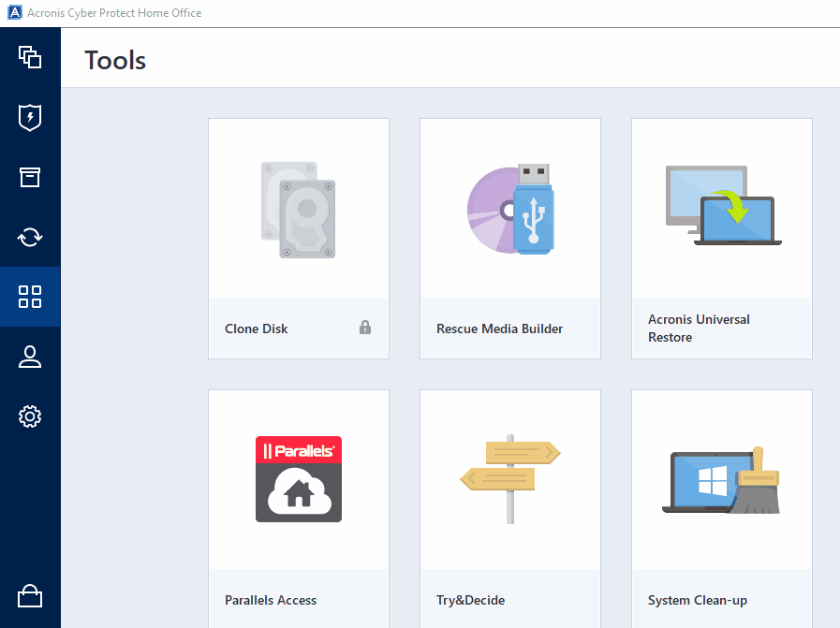Open the Protection shield section

30,117
